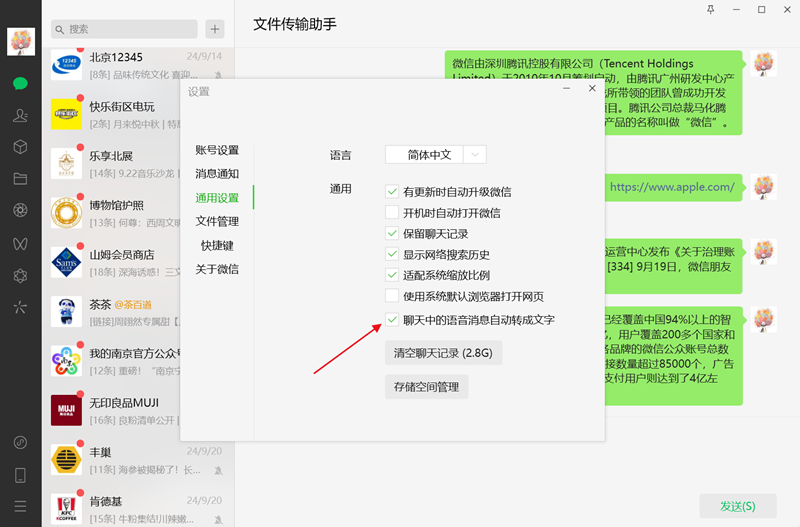Click the mute bell icon on 北京12345 row
The width and height of the screenshot is (800, 527).
coord(218,75)
